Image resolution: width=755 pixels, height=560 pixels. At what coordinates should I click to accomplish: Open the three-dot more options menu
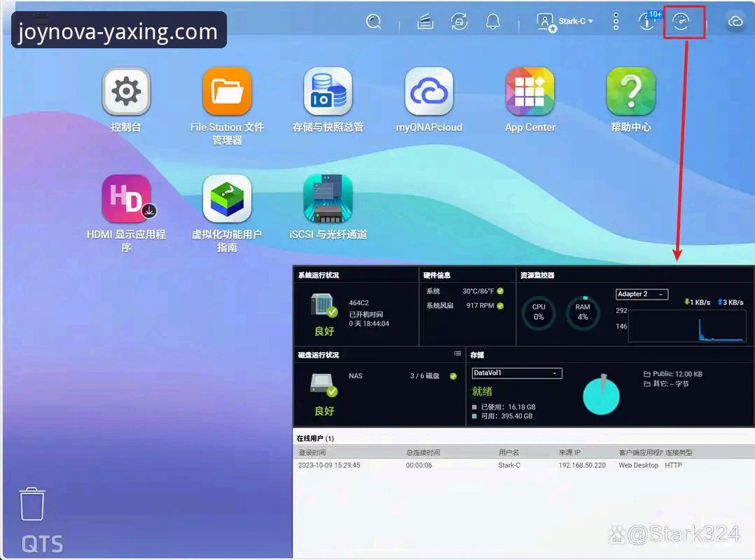point(616,21)
